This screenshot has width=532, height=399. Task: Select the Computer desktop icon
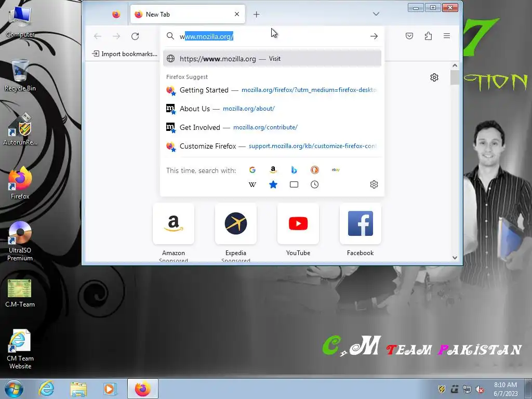tap(20, 22)
